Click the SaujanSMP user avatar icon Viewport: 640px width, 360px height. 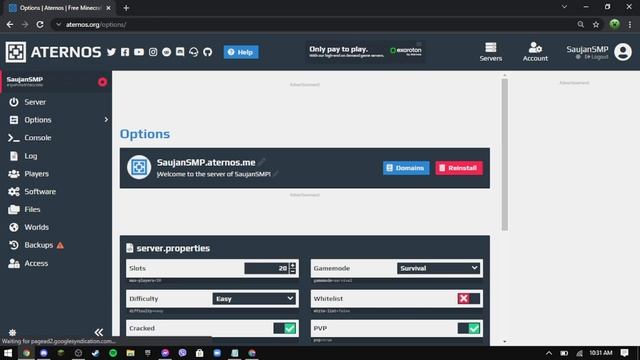[x=623, y=52]
